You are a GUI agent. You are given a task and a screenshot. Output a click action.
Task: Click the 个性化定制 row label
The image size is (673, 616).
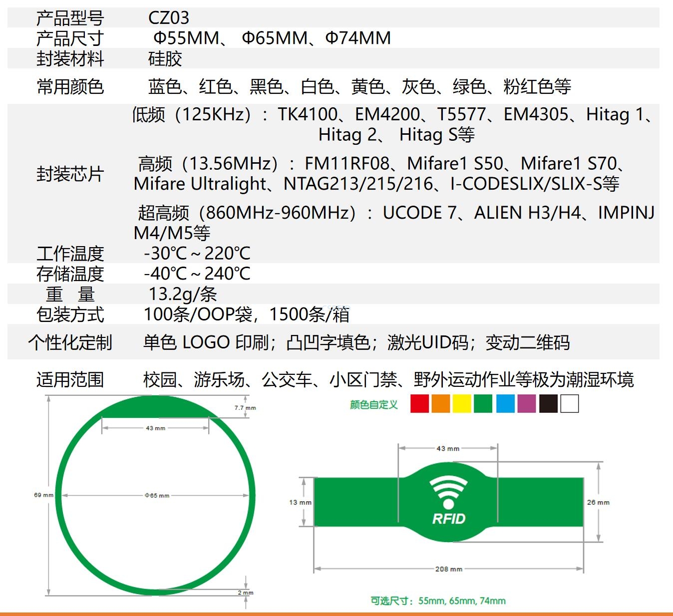point(70,342)
